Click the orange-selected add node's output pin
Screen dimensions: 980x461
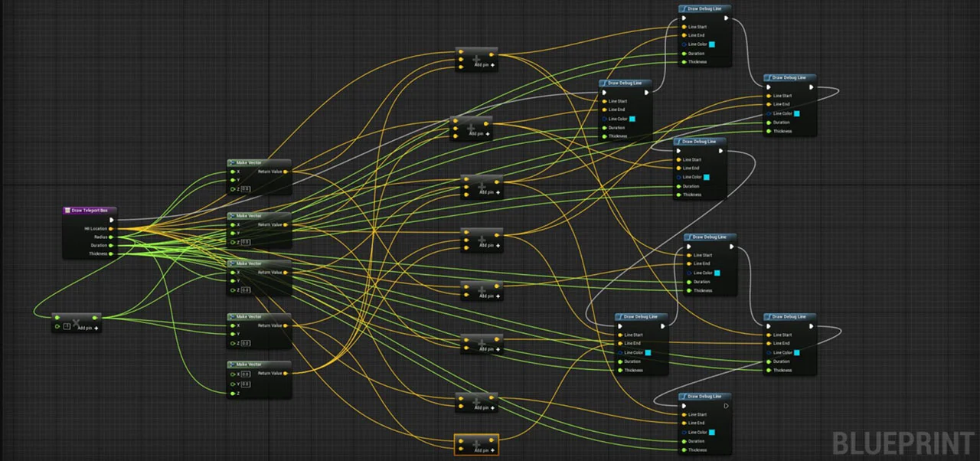click(492, 440)
